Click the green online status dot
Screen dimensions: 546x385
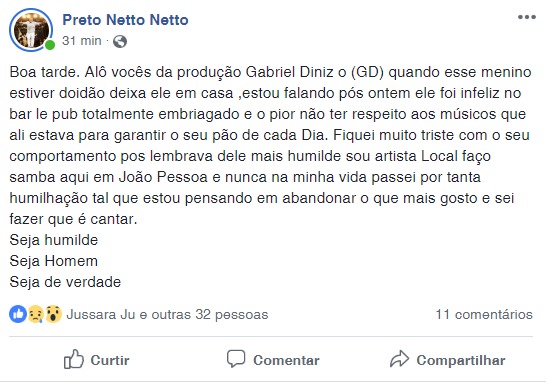click(50, 45)
